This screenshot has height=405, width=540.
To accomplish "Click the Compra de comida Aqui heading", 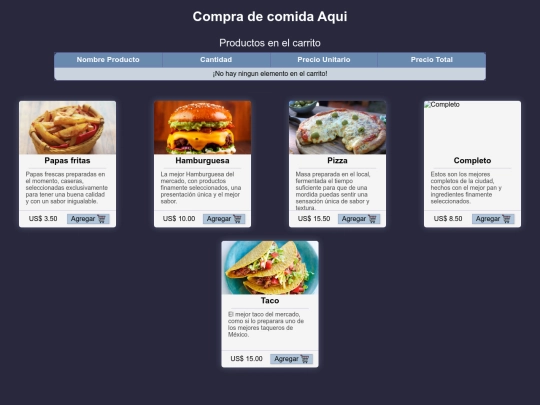I will [x=270, y=17].
